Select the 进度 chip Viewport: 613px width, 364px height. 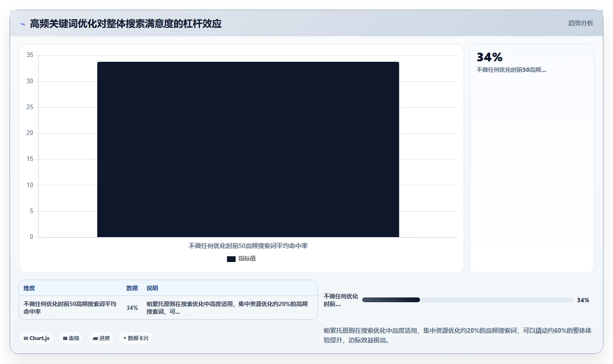pos(101,338)
